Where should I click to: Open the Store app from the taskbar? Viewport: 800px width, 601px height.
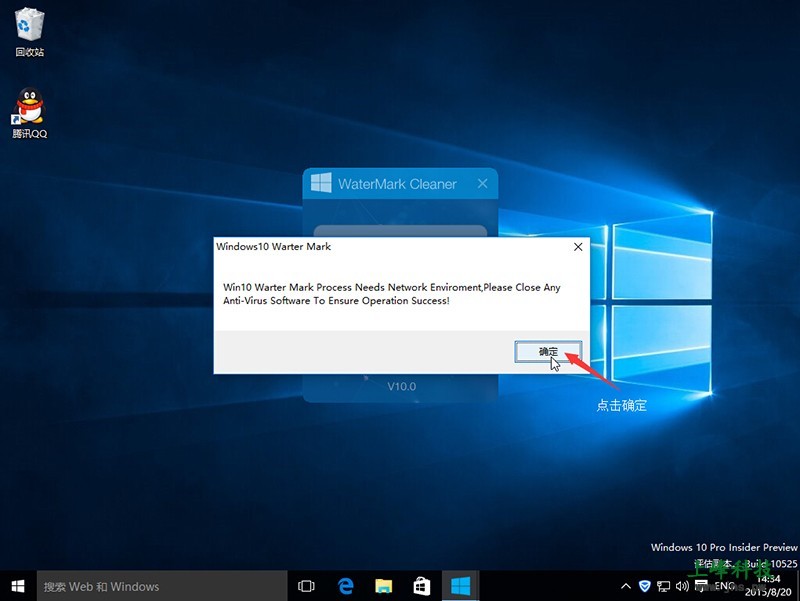click(x=422, y=586)
